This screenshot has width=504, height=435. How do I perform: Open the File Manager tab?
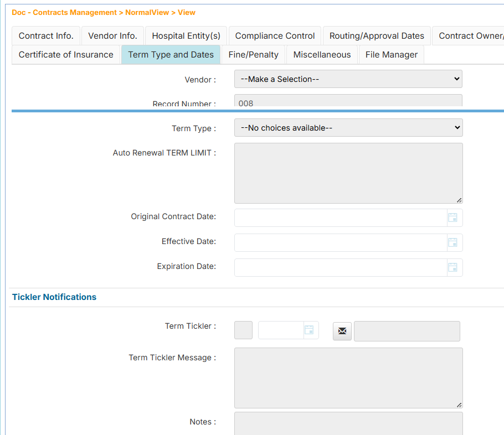click(392, 55)
